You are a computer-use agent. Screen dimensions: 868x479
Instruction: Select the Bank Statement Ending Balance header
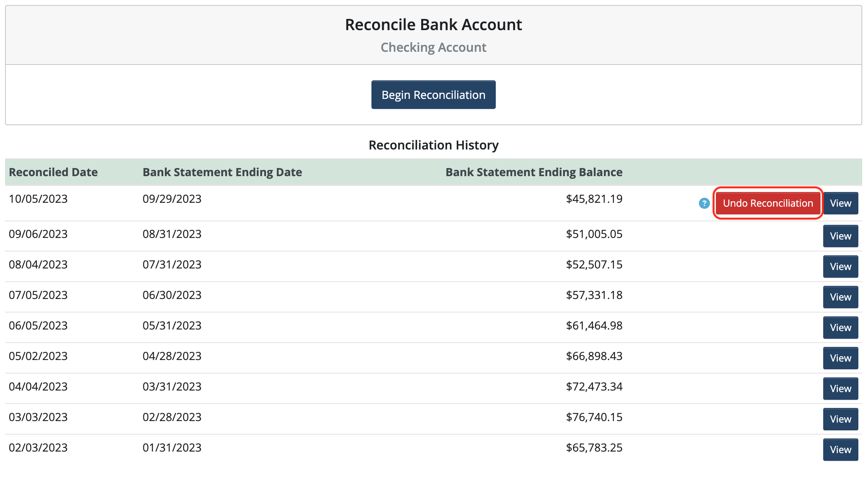pos(534,172)
